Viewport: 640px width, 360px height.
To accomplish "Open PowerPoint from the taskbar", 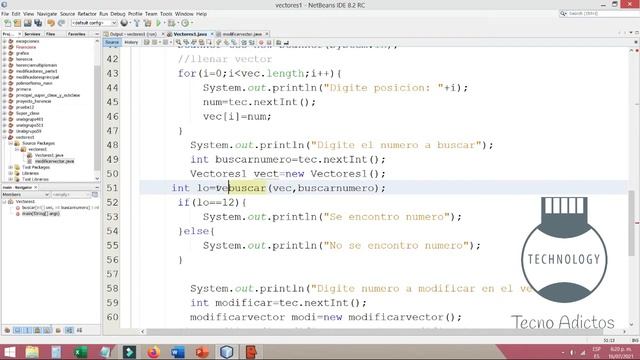I will point(202,352).
